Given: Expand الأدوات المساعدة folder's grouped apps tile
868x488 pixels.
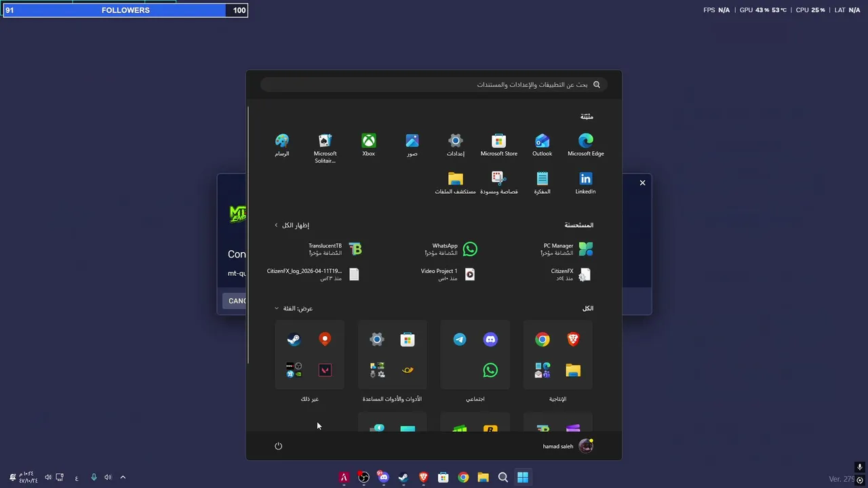Looking at the screenshot, I should [x=377, y=370].
